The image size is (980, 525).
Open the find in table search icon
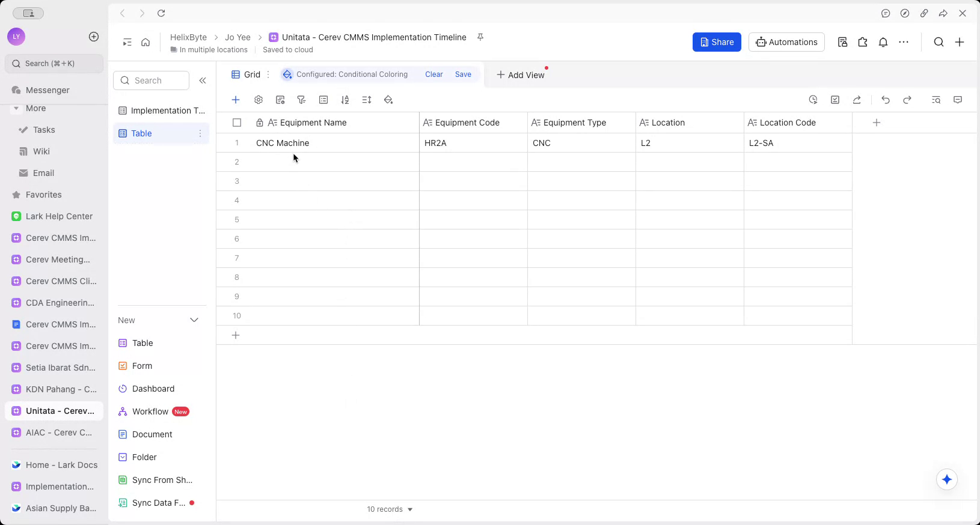tap(936, 100)
